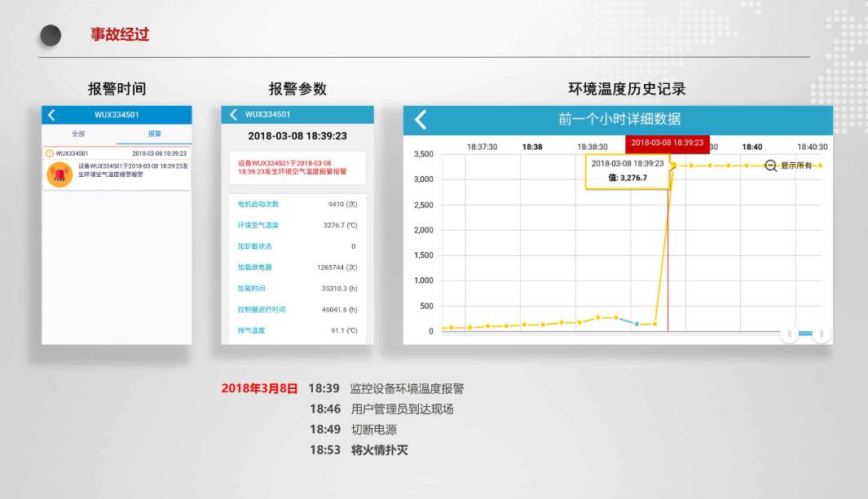Click the orange warning circle next to WUX334501
Image resolution: width=868 pixels, height=499 pixels.
click(x=50, y=153)
